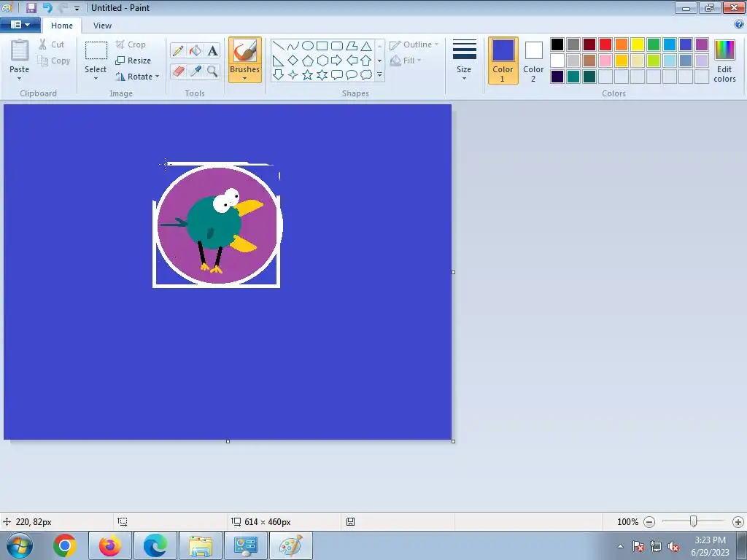Click the Resize button
This screenshot has height=560, width=747.
133,61
